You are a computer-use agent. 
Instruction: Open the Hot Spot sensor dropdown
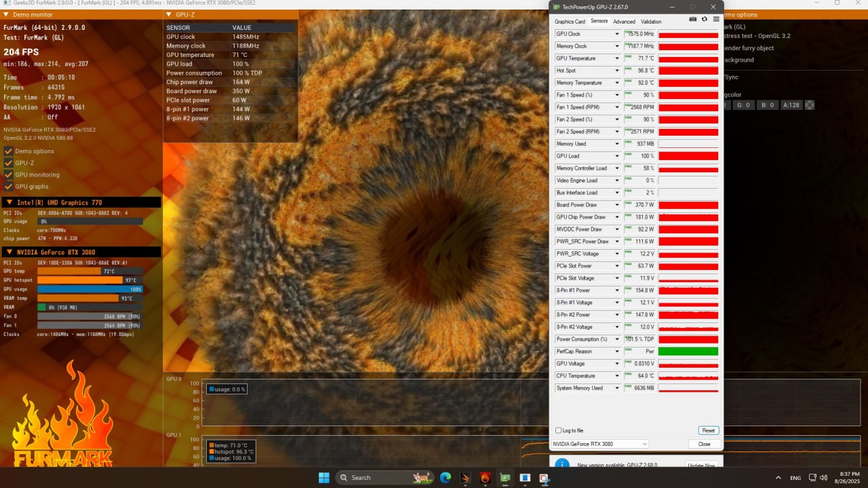(x=617, y=71)
